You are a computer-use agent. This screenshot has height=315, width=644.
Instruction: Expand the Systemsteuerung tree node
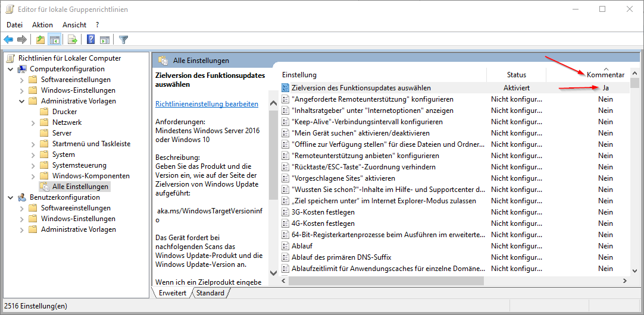[x=33, y=165]
